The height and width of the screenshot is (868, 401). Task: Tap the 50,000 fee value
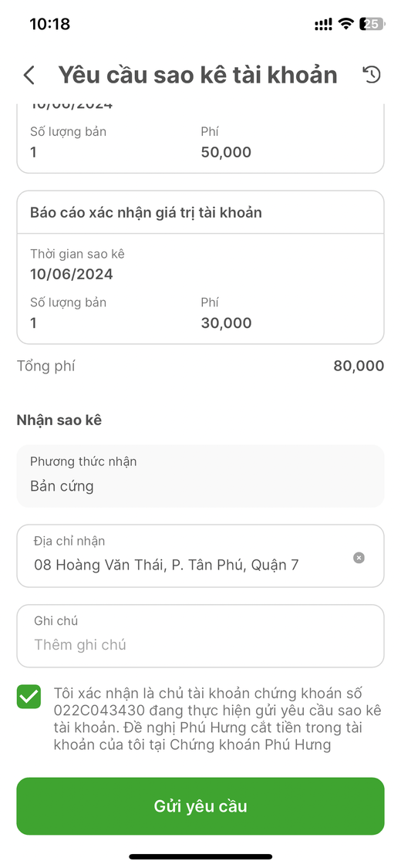point(226,152)
